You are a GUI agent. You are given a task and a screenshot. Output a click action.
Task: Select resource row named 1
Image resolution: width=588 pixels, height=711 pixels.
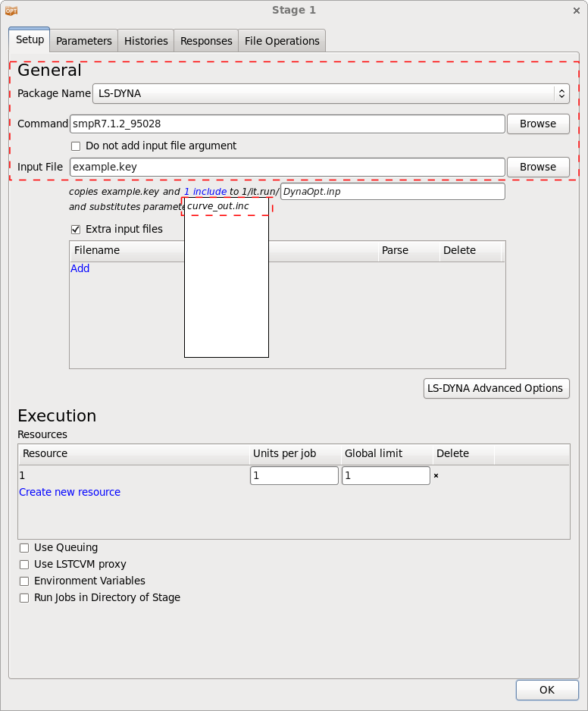(x=133, y=476)
